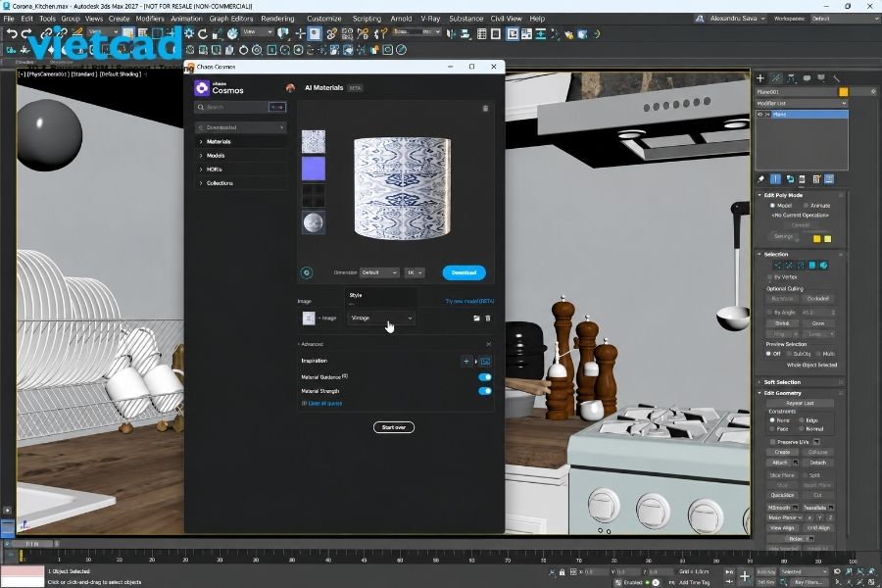The width and height of the screenshot is (882, 588).
Task: Open the Hierarchy tab icon in command panel
Action: point(792,78)
